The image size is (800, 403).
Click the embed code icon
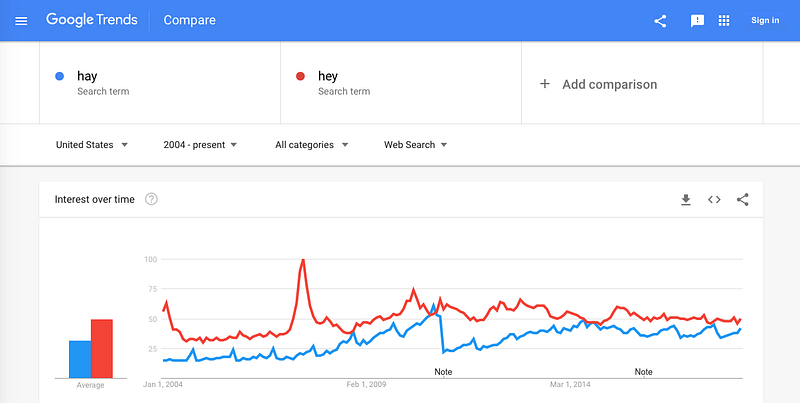click(714, 199)
